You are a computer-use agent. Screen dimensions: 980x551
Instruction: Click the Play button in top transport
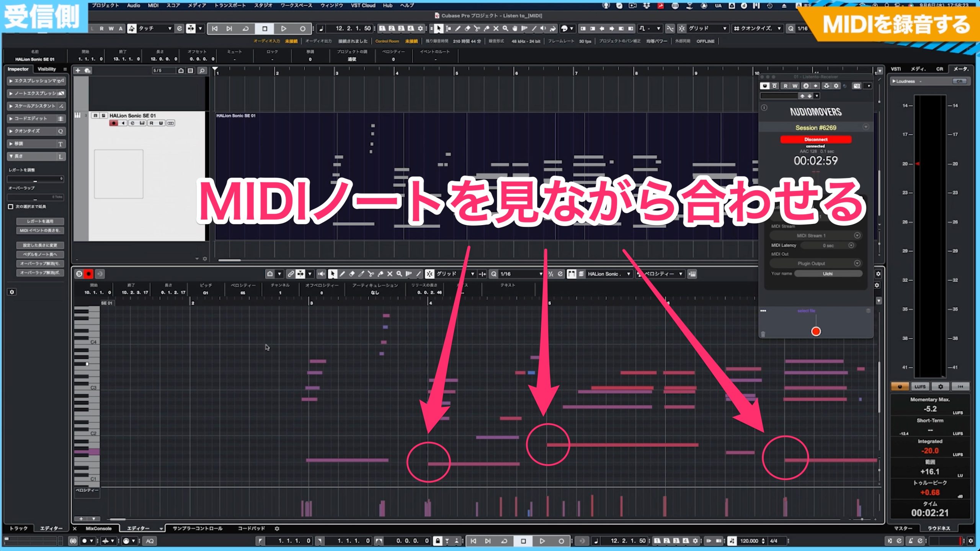pyautogui.click(x=284, y=28)
